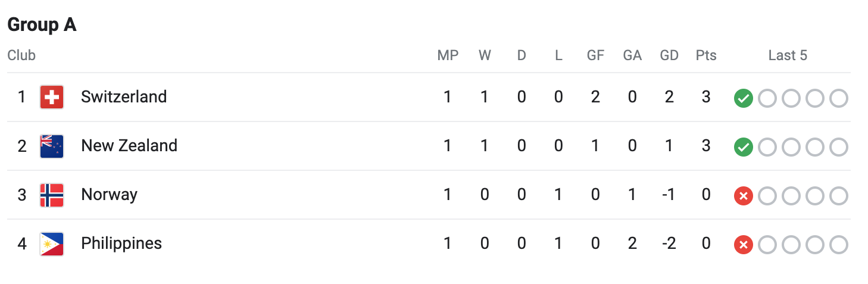Click Switzerland's green win checkmark icon
Screen dimensions: 868x284
(x=743, y=98)
